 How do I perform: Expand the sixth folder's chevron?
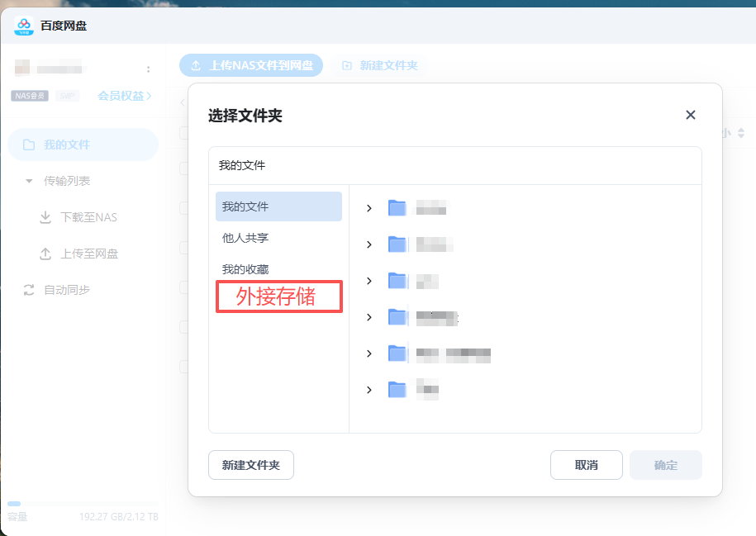(x=368, y=390)
